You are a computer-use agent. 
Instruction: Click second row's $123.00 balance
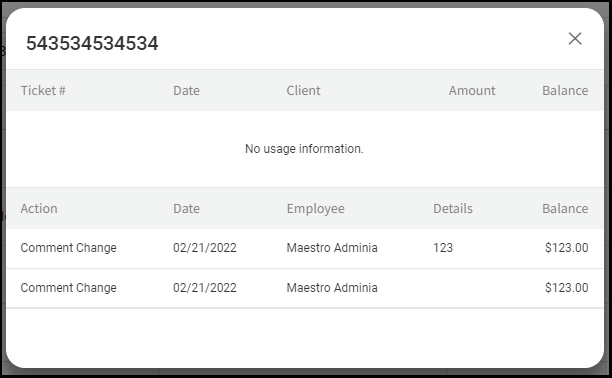566,288
